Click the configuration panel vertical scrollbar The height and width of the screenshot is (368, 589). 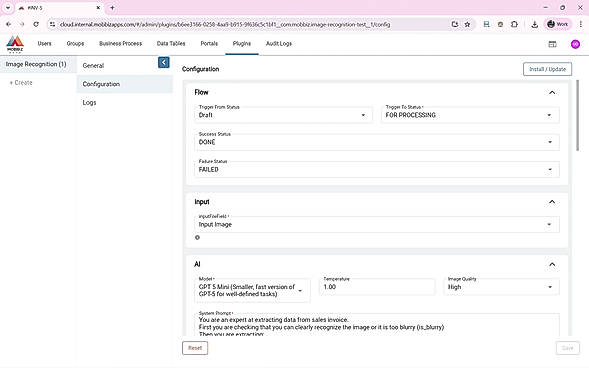click(577, 116)
